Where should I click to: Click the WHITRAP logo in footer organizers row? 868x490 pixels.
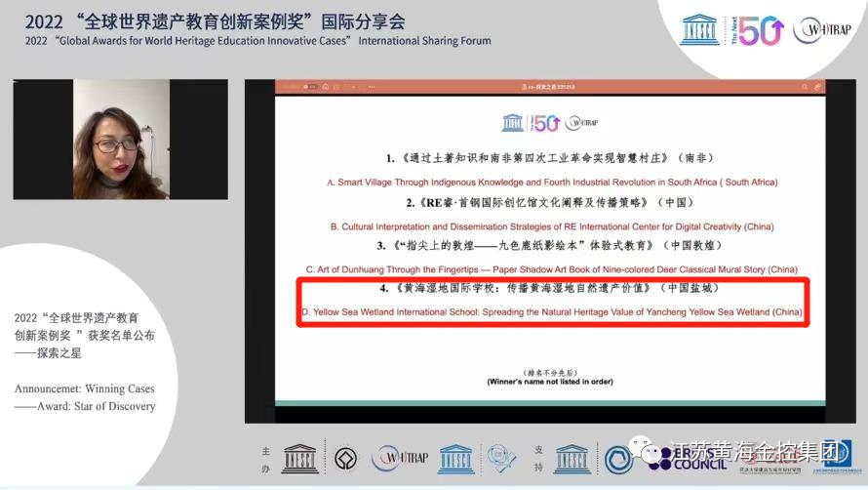pos(397,458)
